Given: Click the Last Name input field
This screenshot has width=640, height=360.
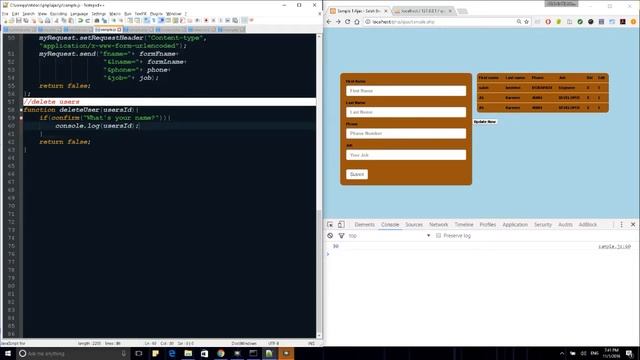Looking at the screenshot, I should click(406, 112).
